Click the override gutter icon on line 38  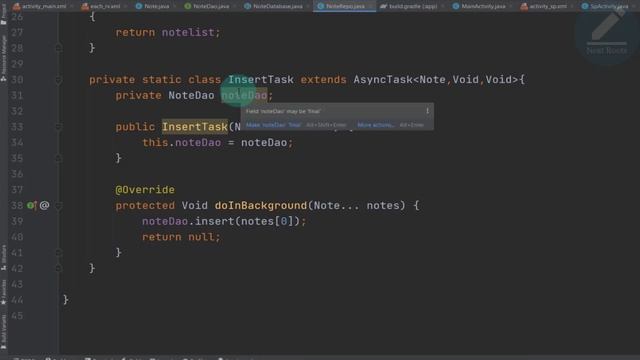(31, 205)
